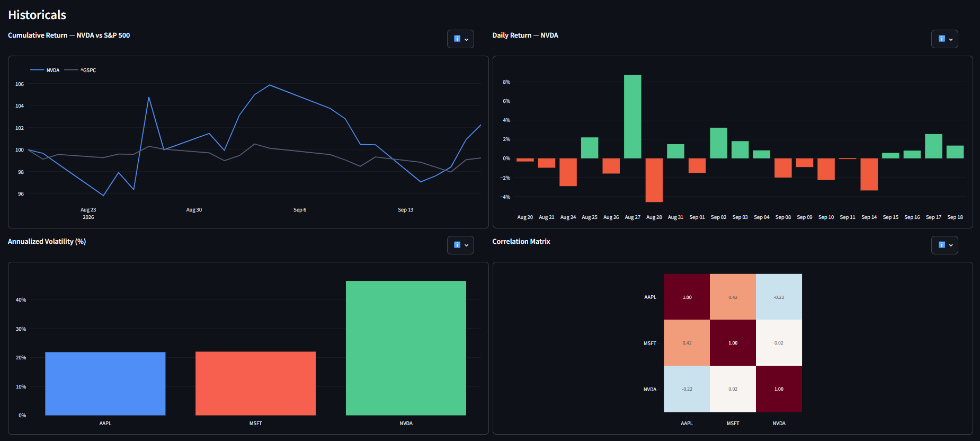Select the tall green Aug 27 daily return bar
The height and width of the screenshot is (441, 980).
click(x=632, y=117)
